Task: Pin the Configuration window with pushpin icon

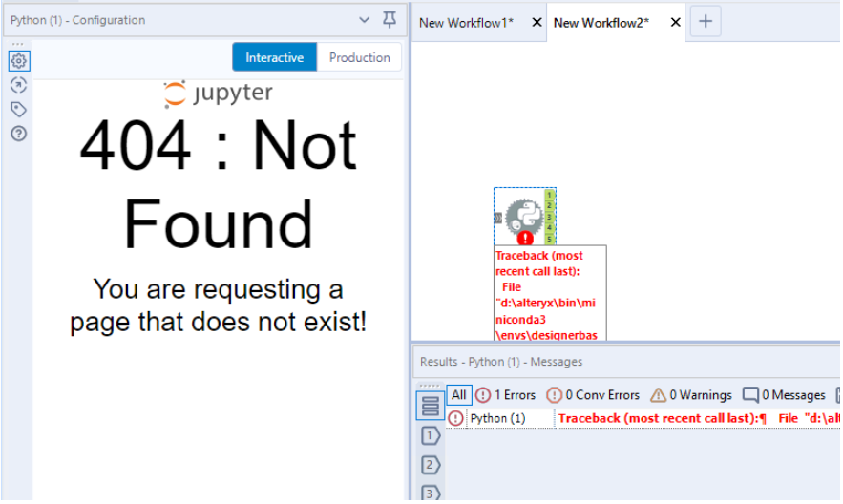Action: click(390, 20)
